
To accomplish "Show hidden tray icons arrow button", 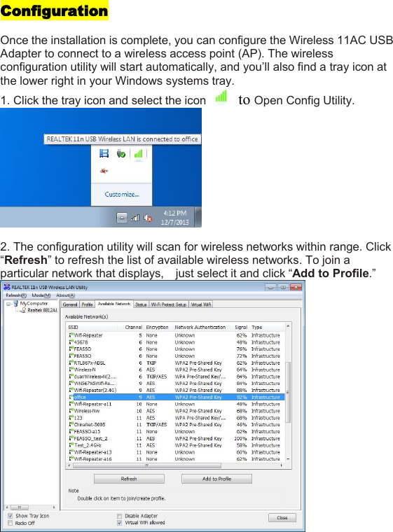I will coord(122,218).
